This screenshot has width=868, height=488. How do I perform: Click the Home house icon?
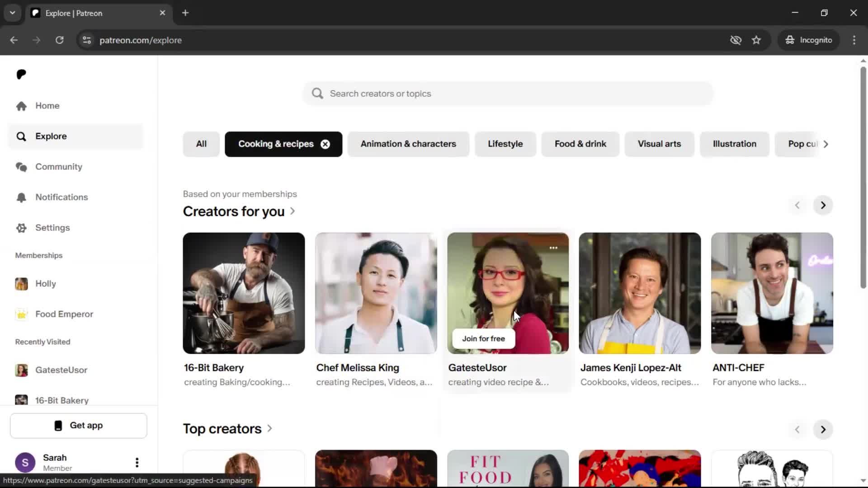click(21, 106)
